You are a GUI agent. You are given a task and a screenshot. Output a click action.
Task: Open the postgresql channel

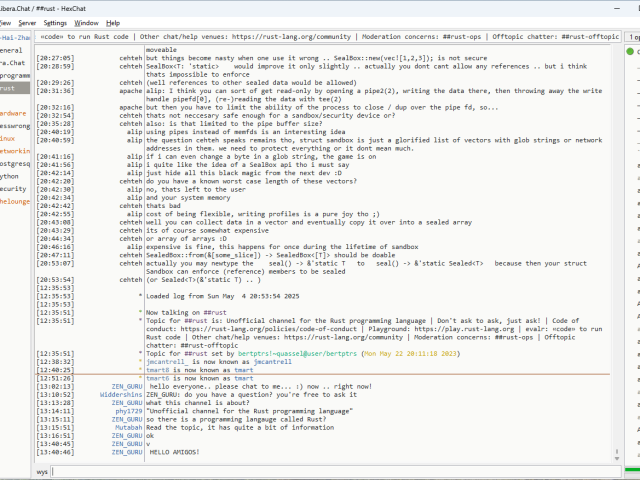(14, 163)
